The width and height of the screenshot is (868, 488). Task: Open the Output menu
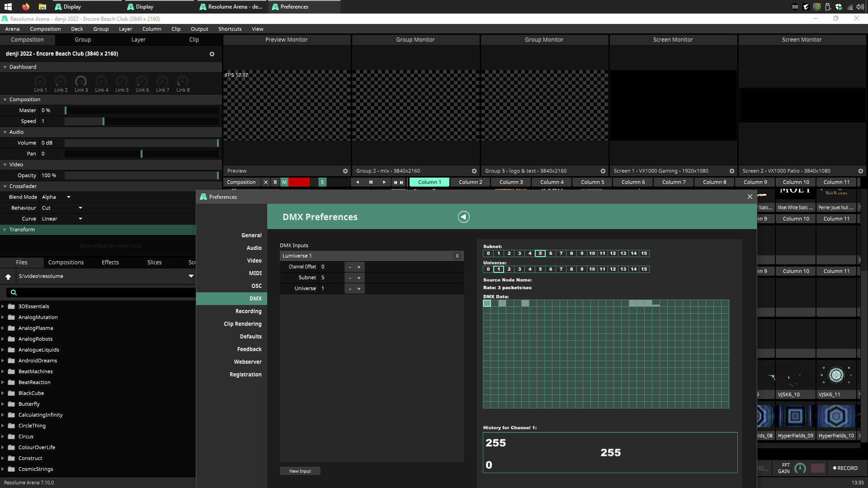tap(199, 29)
